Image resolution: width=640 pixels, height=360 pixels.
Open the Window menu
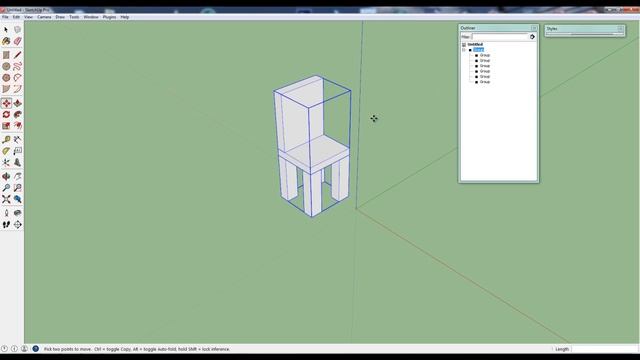[91, 17]
